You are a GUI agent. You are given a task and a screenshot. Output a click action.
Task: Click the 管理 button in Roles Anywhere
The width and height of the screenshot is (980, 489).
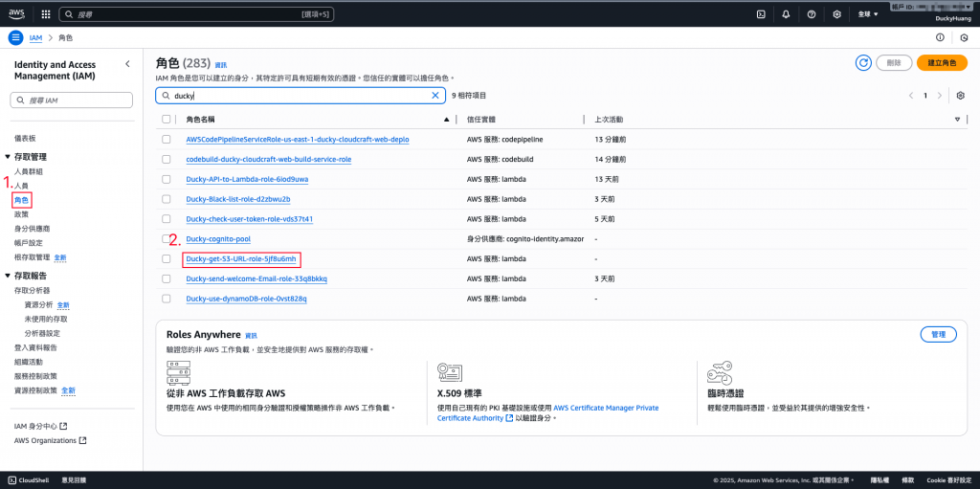point(938,335)
